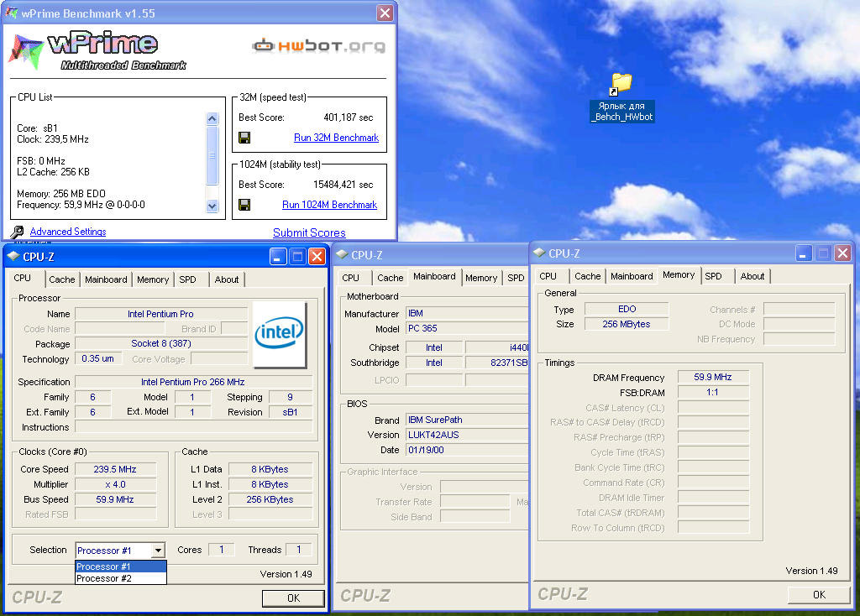Click OK button in right CPU-Z window

[820, 595]
